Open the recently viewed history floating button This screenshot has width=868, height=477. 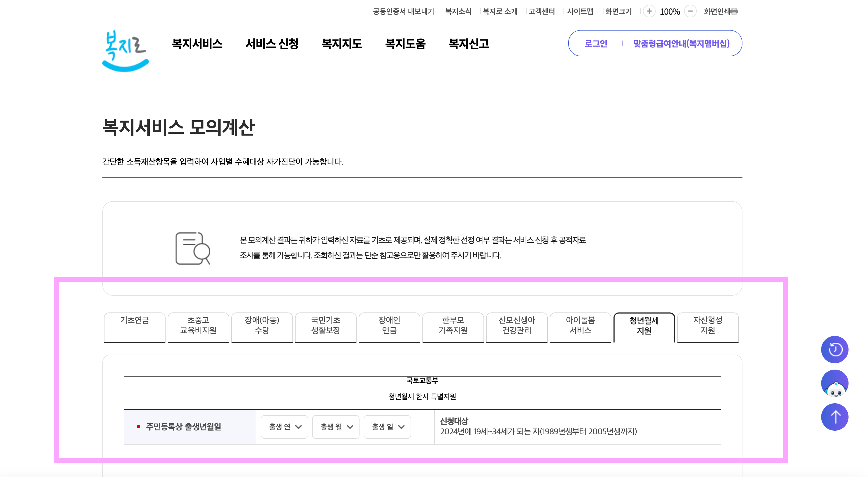[835, 349]
